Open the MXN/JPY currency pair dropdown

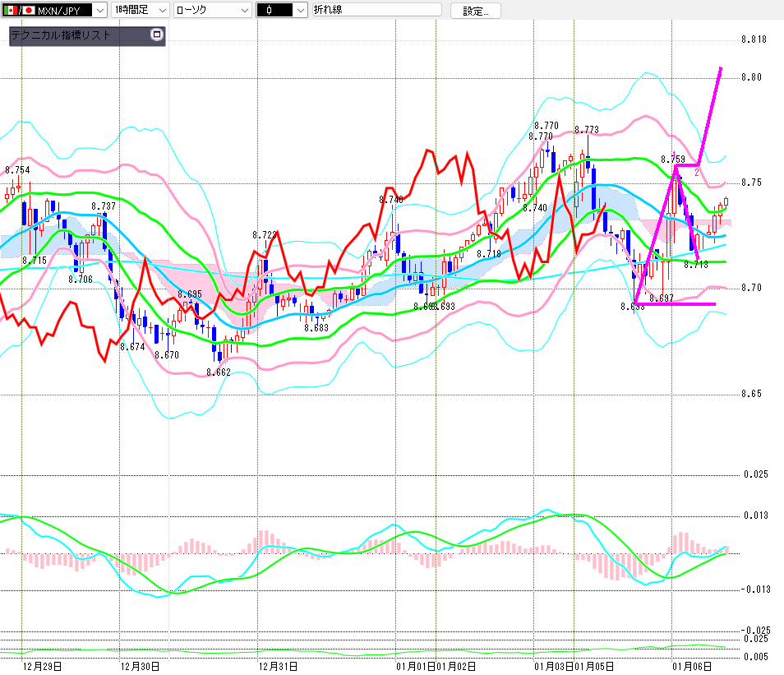point(98,11)
